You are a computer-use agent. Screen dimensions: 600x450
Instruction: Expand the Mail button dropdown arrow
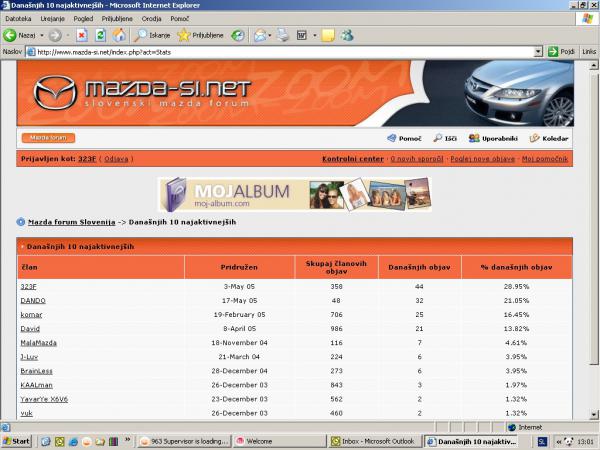pos(271,35)
